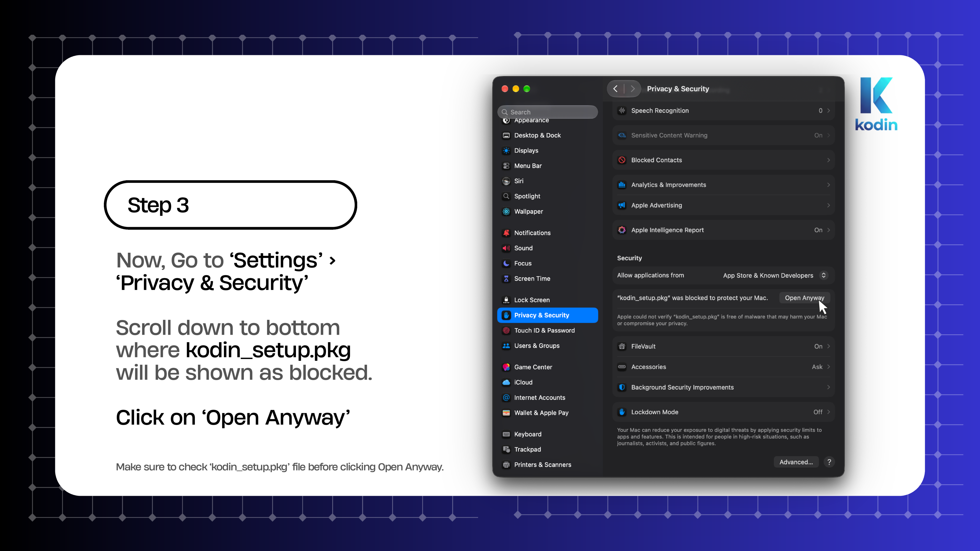
Task: Go to Lock Screen settings
Action: tap(547, 300)
